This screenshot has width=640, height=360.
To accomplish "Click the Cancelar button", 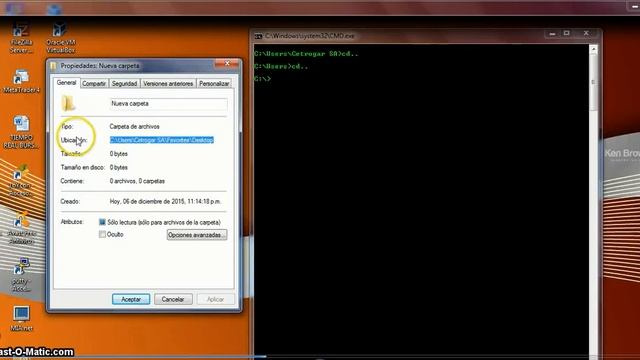I will [173, 299].
